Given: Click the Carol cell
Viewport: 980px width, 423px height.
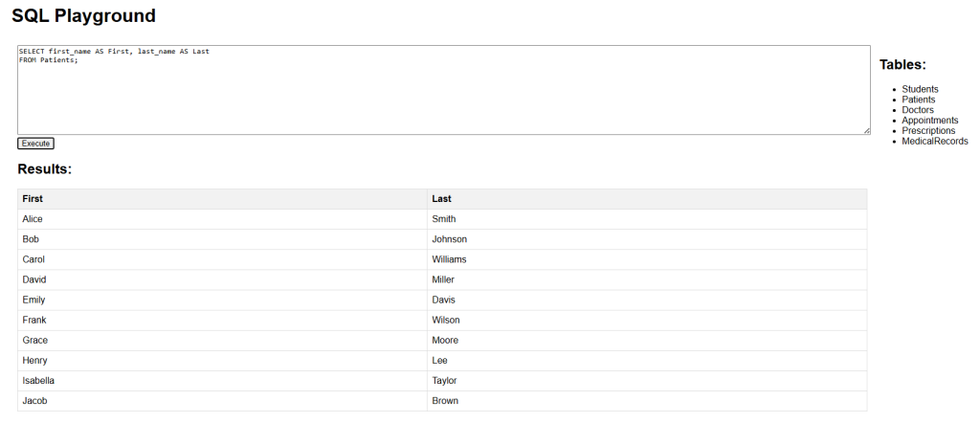Looking at the screenshot, I should pyautogui.click(x=222, y=259).
